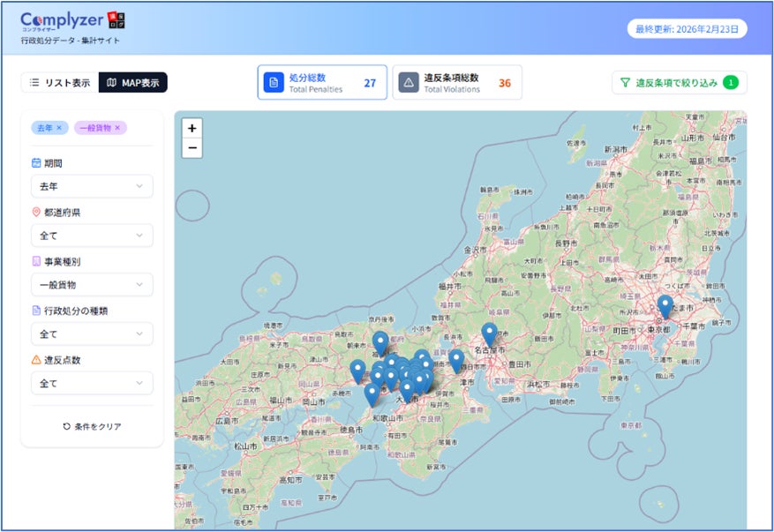Screen dimensions: 774x532
Task: Click the westernmost map marker near 姫路
Action: click(x=358, y=371)
